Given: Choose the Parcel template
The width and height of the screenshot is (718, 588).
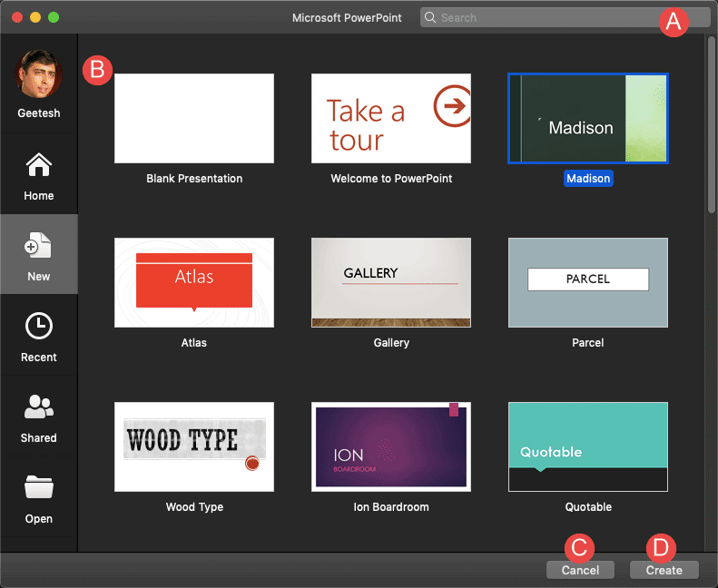Looking at the screenshot, I should (587, 282).
